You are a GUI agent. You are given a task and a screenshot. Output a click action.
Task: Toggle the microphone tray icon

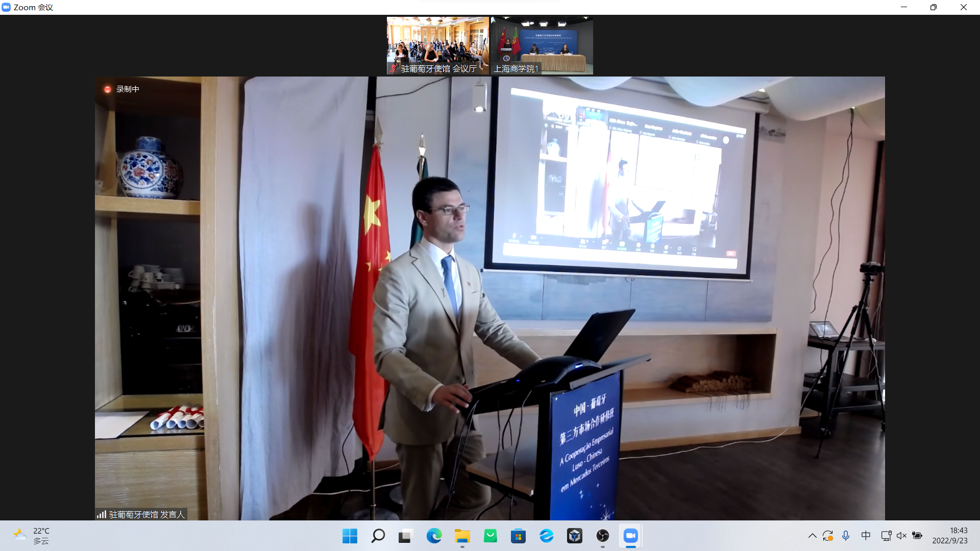click(846, 536)
